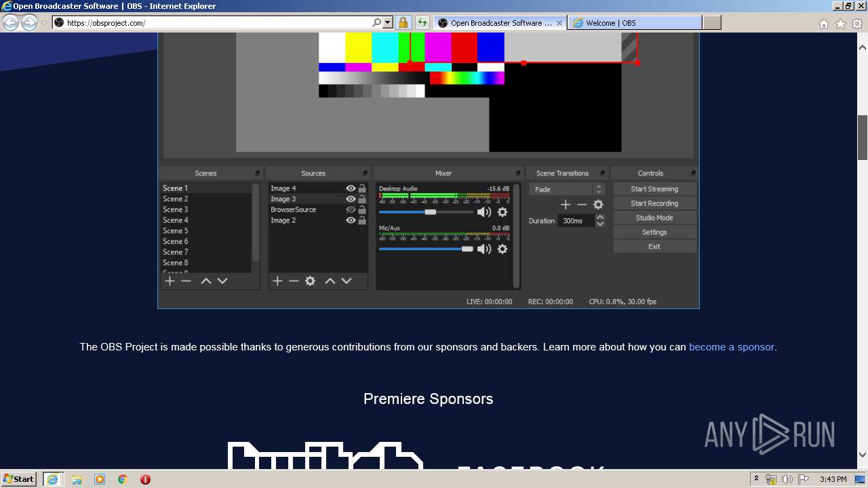The image size is (868, 488).
Task: Switch to Open Broadcaster Software tab
Action: [x=500, y=23]
